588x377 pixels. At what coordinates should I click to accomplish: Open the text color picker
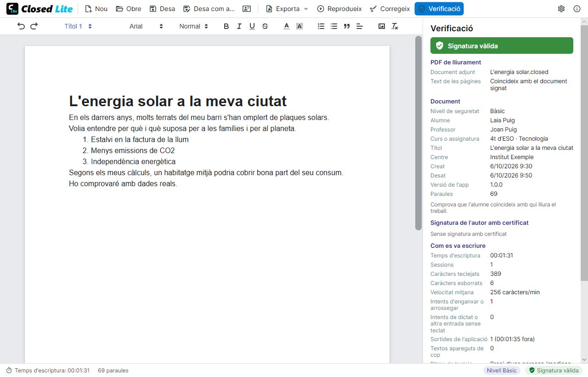pos(287,26)
